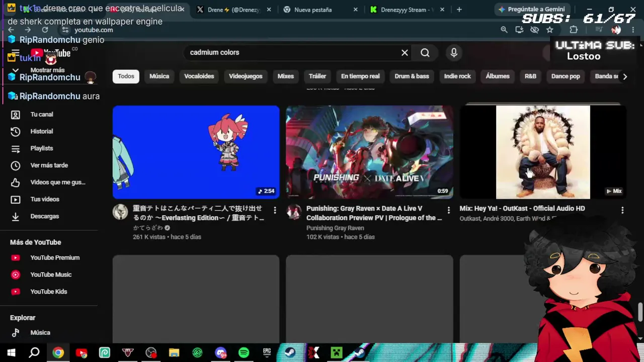Open Spotify from the taskbar
This screenshot has width=644, height=362.
[244, 353]
